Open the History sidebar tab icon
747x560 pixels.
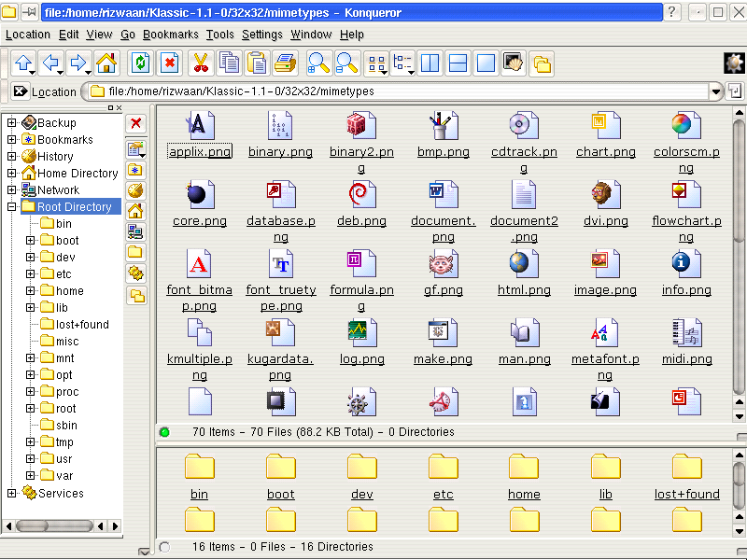click(135, 190)
